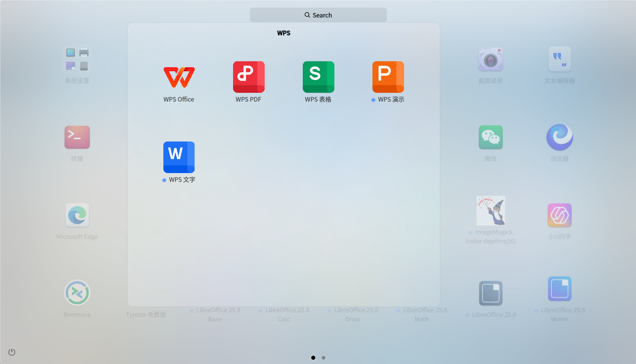Launch the WPS PDF app
Viewport: 636px width, 364px height.
[x=249, y=77]
